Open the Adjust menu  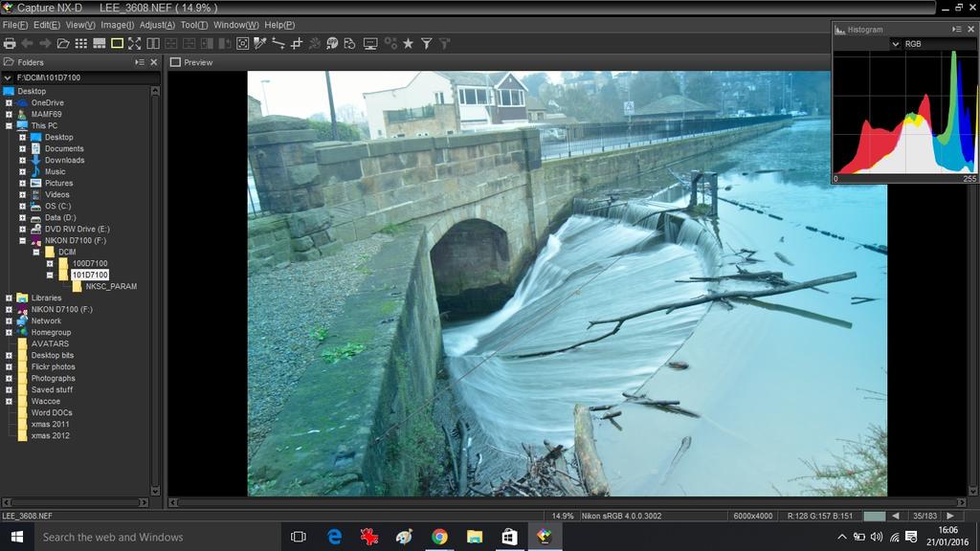[157, 25]
